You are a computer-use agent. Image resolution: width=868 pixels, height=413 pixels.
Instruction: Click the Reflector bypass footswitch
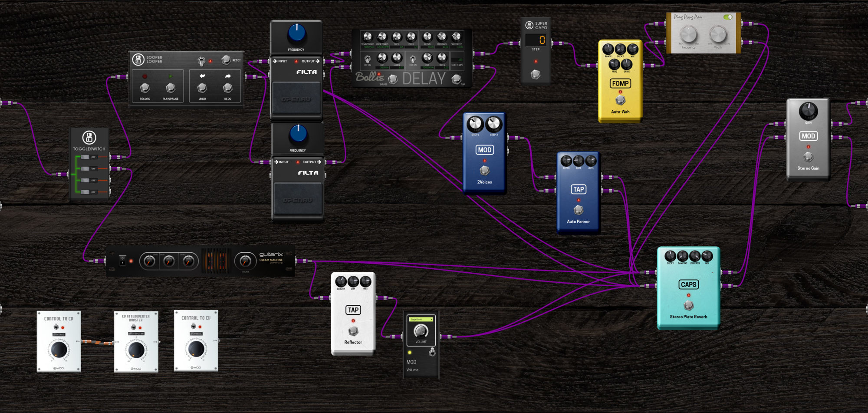[x=354, y=330]
